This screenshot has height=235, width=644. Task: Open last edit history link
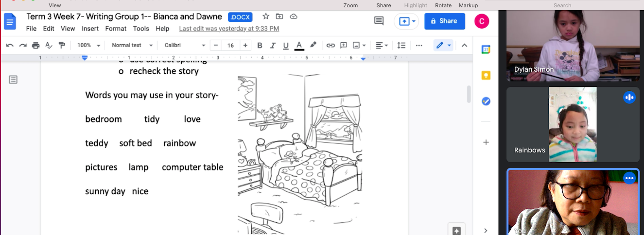(x=229, y=29)
